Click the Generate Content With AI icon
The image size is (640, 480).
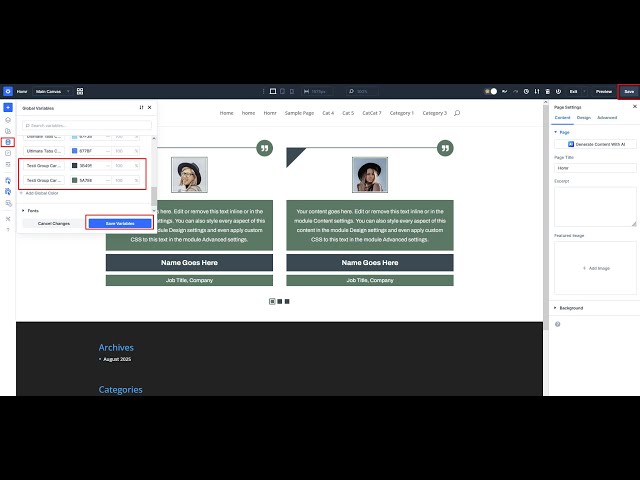click(x=571, y=144)
